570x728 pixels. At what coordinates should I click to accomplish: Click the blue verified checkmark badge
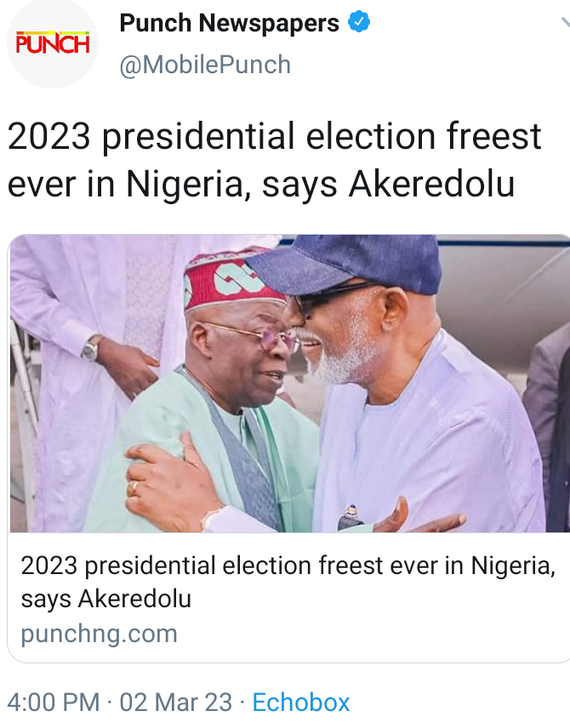359,23
